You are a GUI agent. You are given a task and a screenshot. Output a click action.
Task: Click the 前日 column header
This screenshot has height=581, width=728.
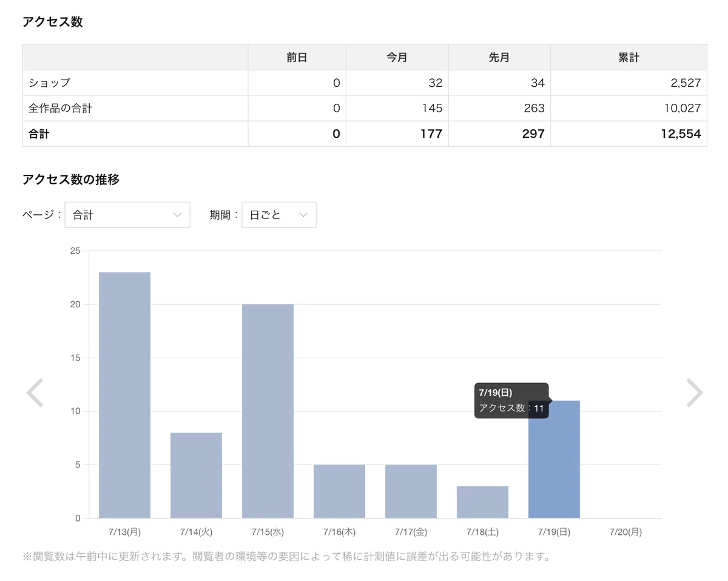click(x=297, y=58)
